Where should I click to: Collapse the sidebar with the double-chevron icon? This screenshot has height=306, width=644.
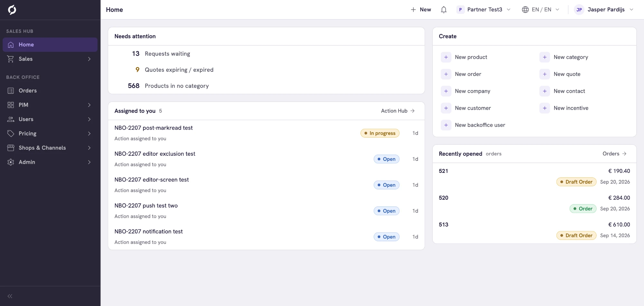10,296
